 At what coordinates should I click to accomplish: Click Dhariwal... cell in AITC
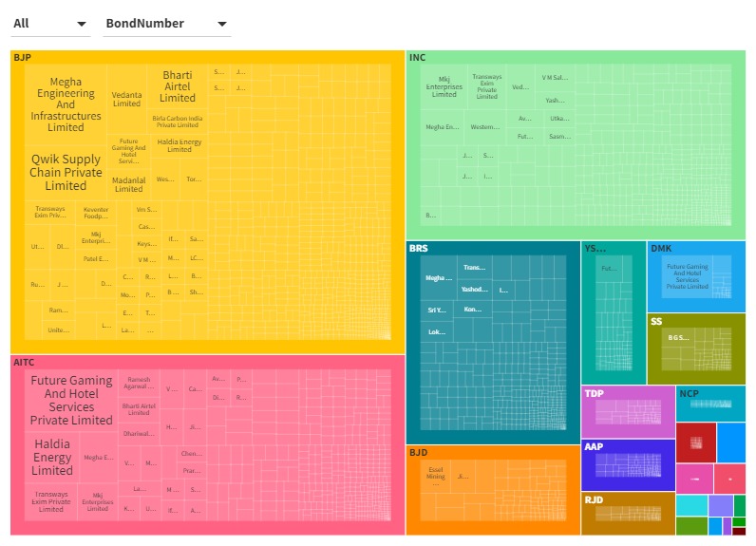coord(139,434)
